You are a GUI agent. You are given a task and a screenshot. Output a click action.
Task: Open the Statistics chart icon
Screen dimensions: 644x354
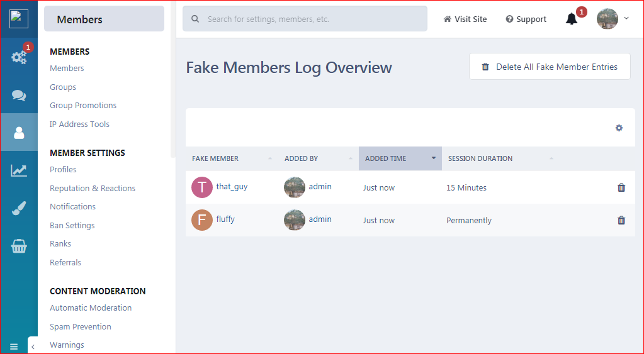click(19, 170)
